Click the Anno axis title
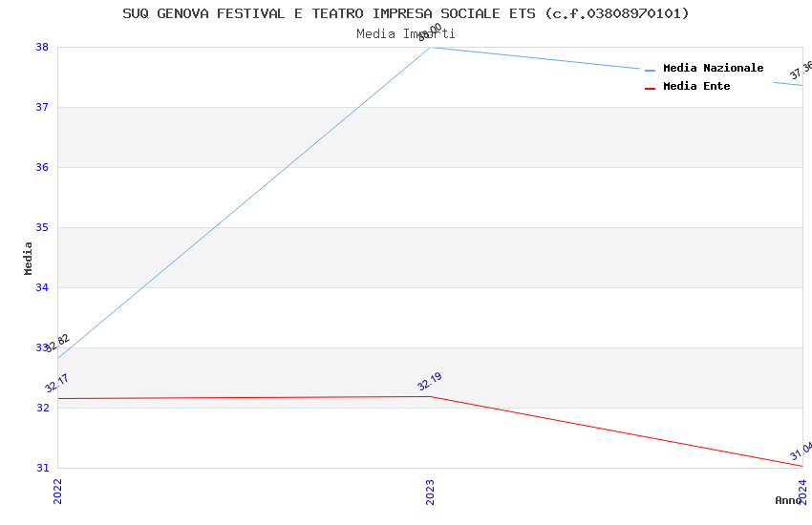The width and height of the screenshot is (812, 525). [788, 500]
